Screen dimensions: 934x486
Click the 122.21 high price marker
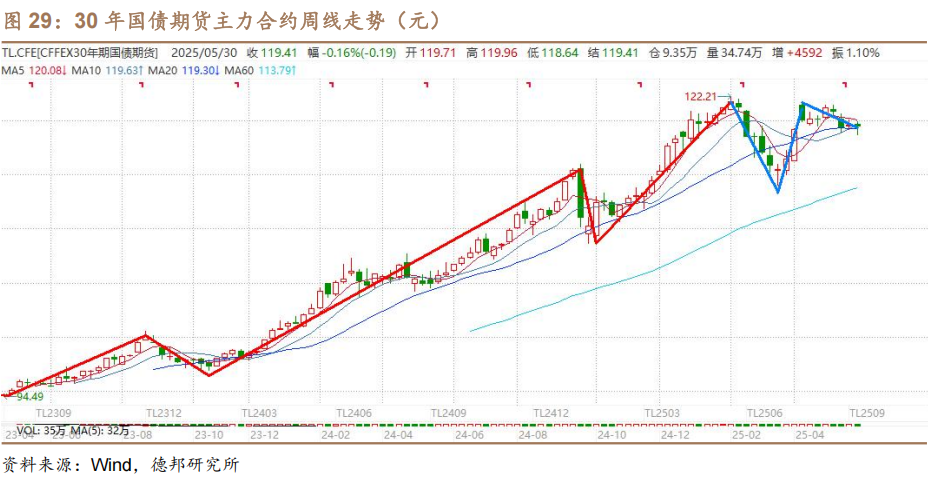tap(701, 96)
